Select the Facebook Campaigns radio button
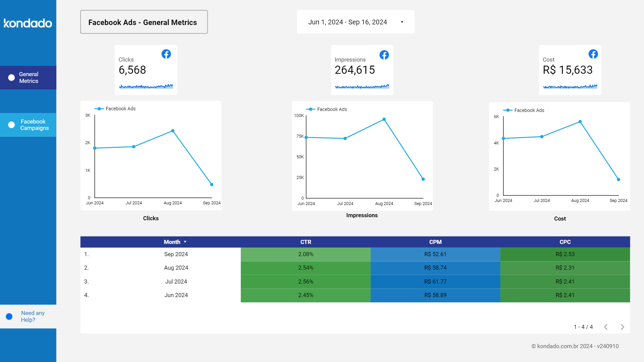Screen dimensions: 644x362 (x=11, y=125)
